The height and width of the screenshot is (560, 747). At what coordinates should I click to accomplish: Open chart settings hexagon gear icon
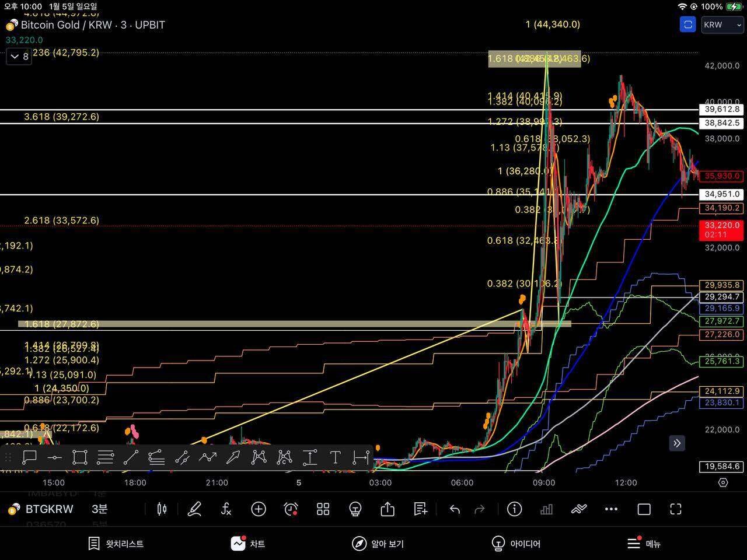723,482
